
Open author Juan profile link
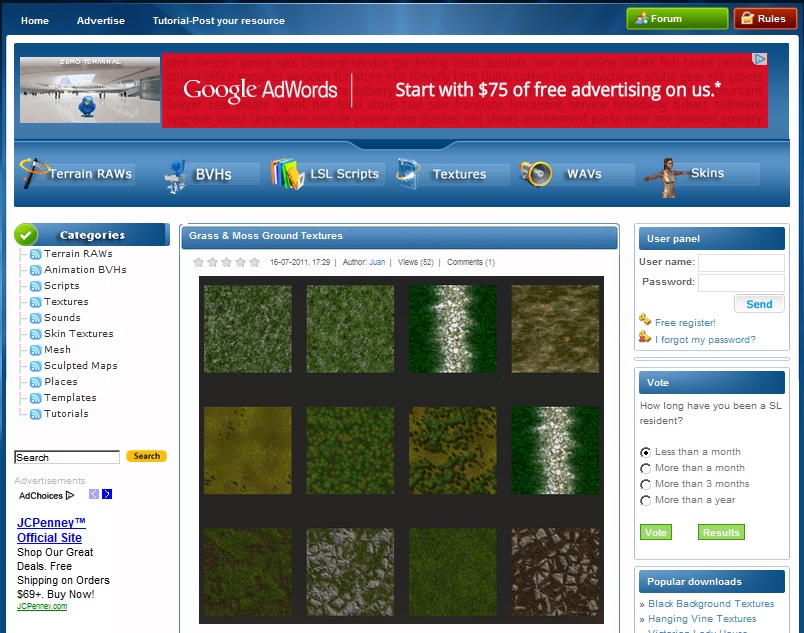coord(377,262)
